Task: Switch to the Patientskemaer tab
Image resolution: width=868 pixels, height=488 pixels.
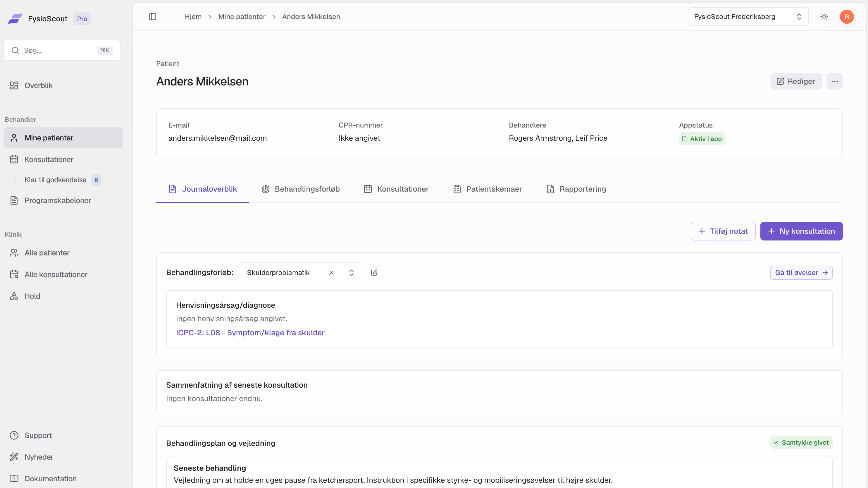Action: [487, 189]
